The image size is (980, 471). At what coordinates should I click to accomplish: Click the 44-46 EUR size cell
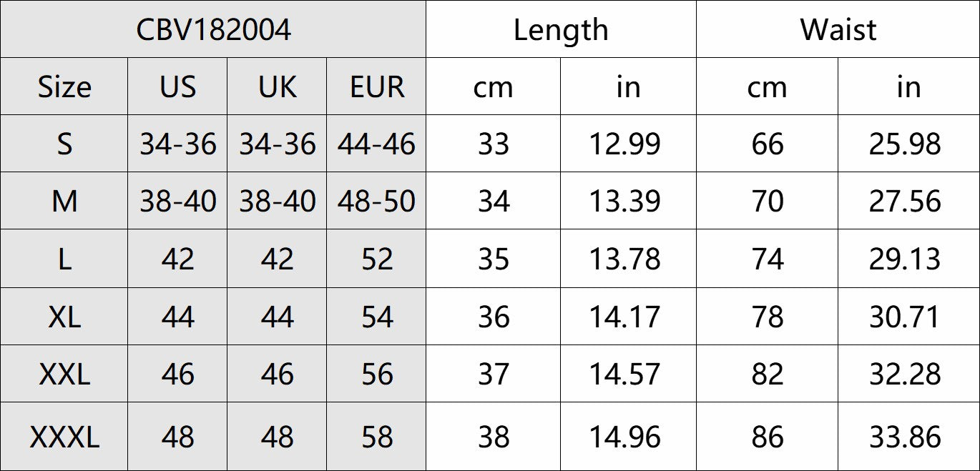[376, 144]
